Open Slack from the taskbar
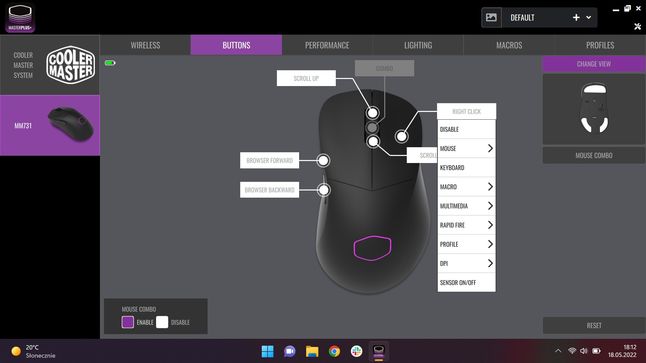646x363 pixels. click(356, 351)
